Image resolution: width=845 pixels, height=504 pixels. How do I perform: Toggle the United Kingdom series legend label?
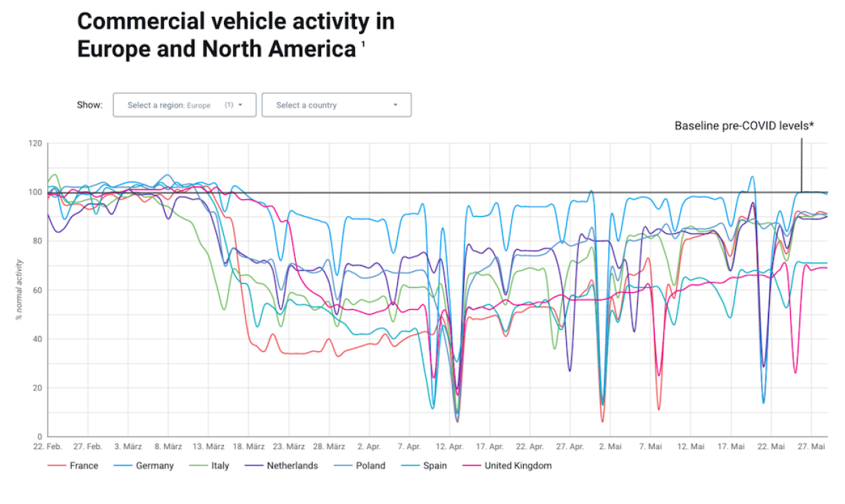coord(518,466)
